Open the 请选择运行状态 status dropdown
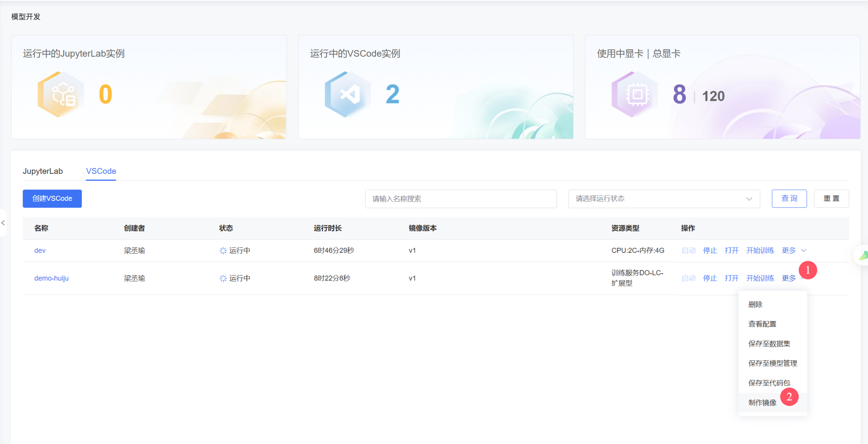 (664, 199)
